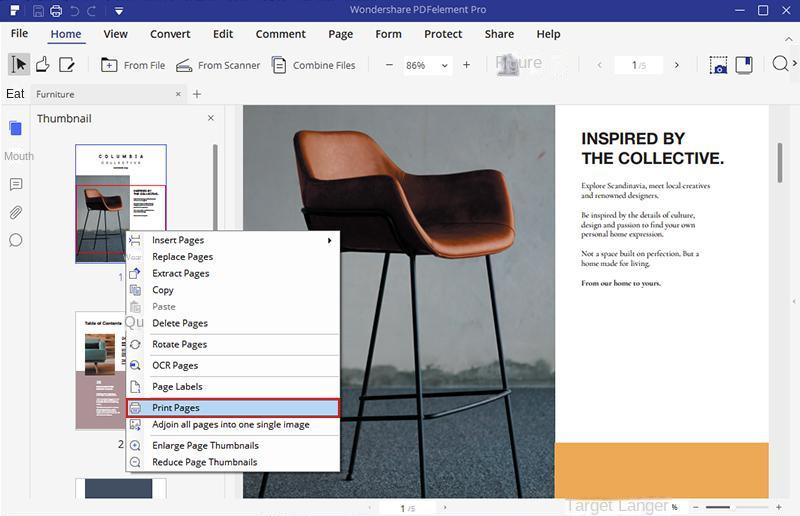Image resolution: width=800 pixels, height=516 pixels.
Task: Expand the Insert Pages submenu arrow
Action: click(329, 240)
